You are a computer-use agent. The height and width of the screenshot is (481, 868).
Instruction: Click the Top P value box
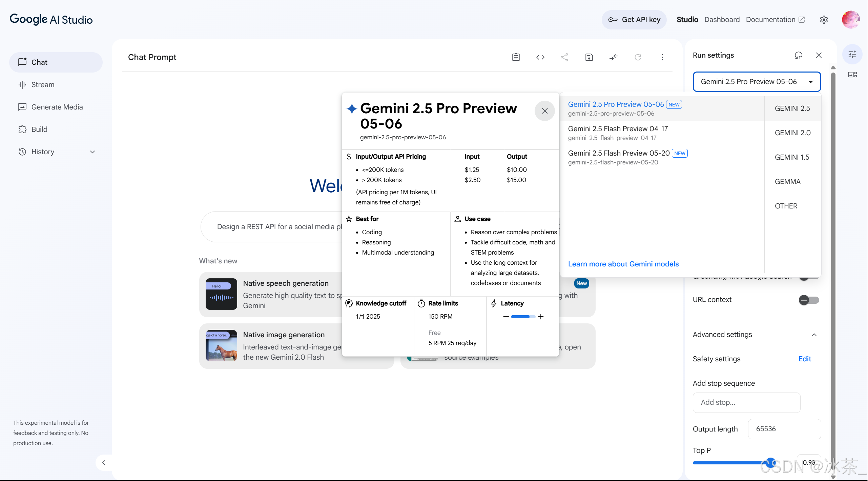click(809, 463)
